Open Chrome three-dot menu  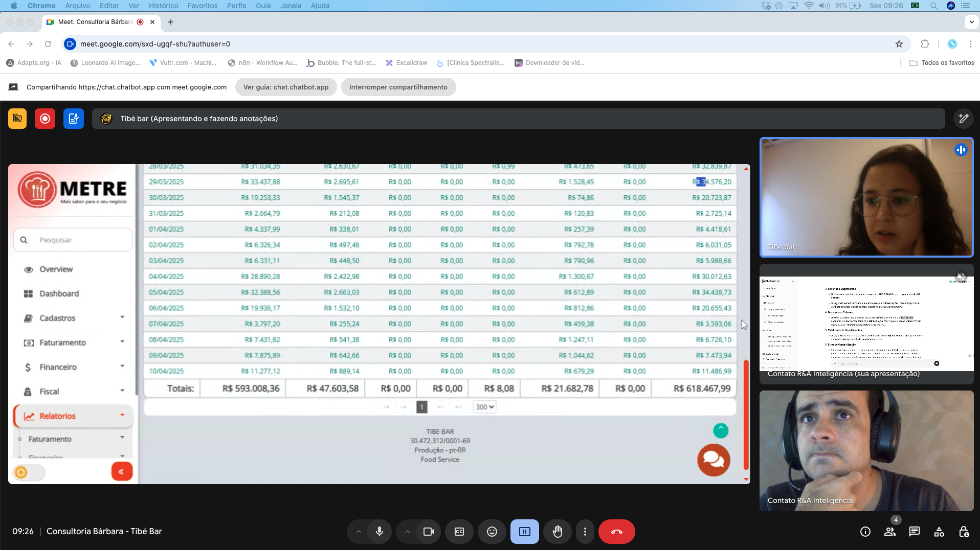point(971,44)
